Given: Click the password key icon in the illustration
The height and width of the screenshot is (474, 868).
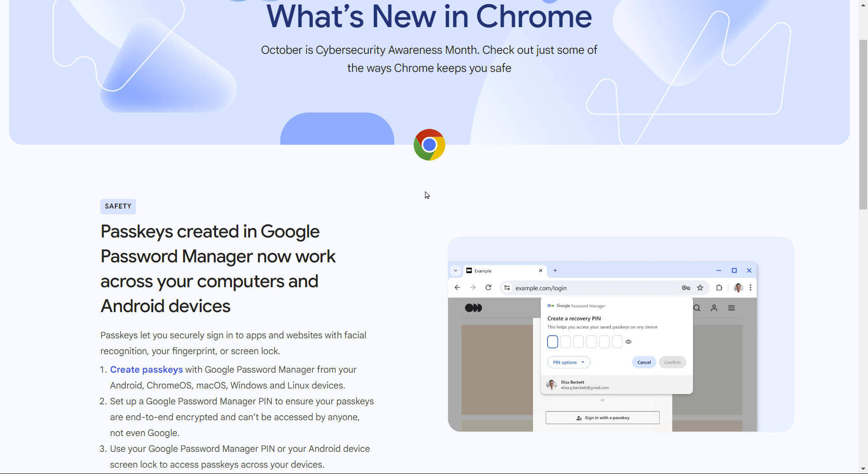Looking at the screenshot, I should [686, 288].
